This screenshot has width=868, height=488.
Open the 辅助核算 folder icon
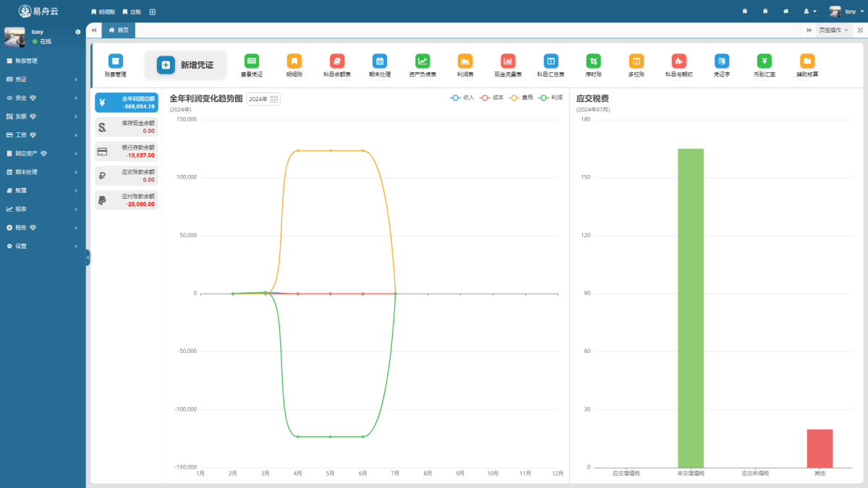(x=807, y=61)
